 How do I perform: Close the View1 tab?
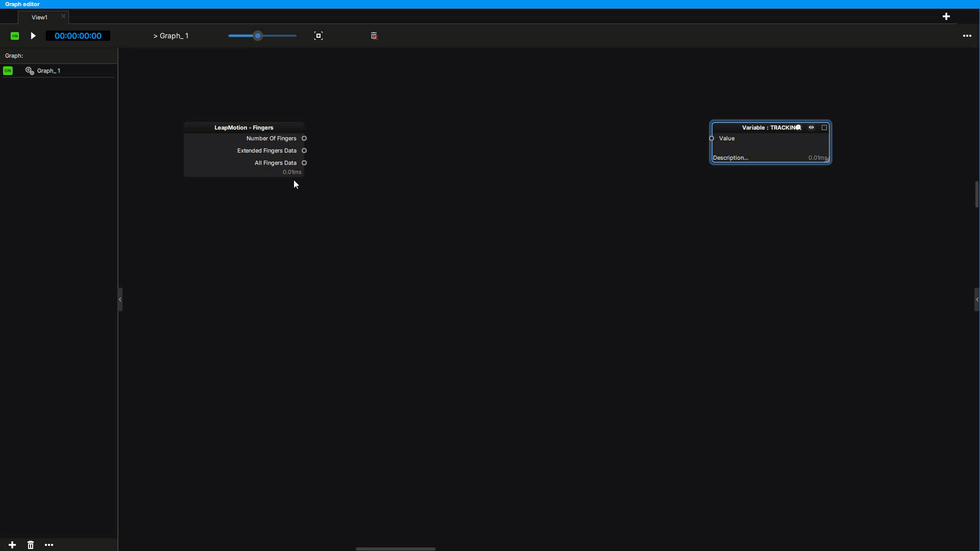[63, 16]
